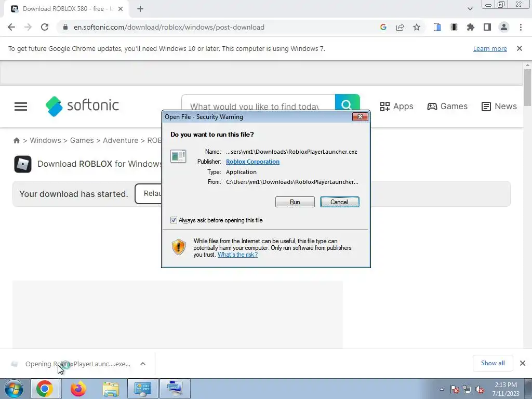Open the Roblox Corporation publisher link

(253, 162)
